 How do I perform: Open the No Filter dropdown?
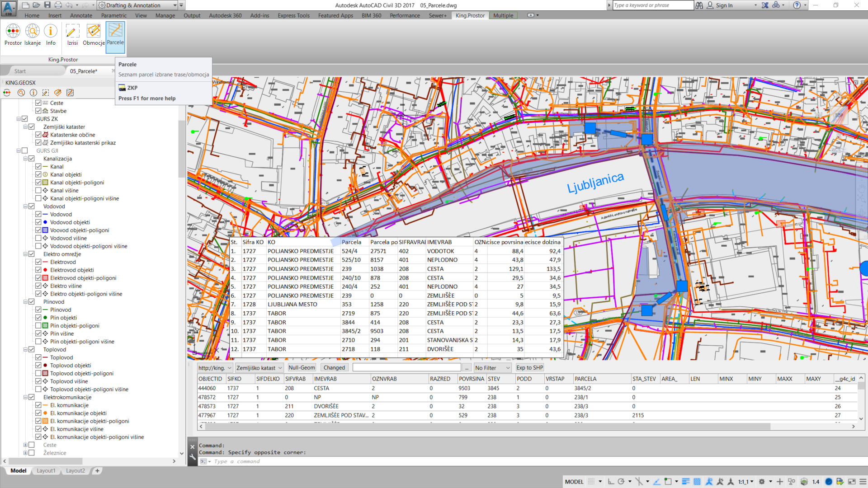[x=493, y=368]
